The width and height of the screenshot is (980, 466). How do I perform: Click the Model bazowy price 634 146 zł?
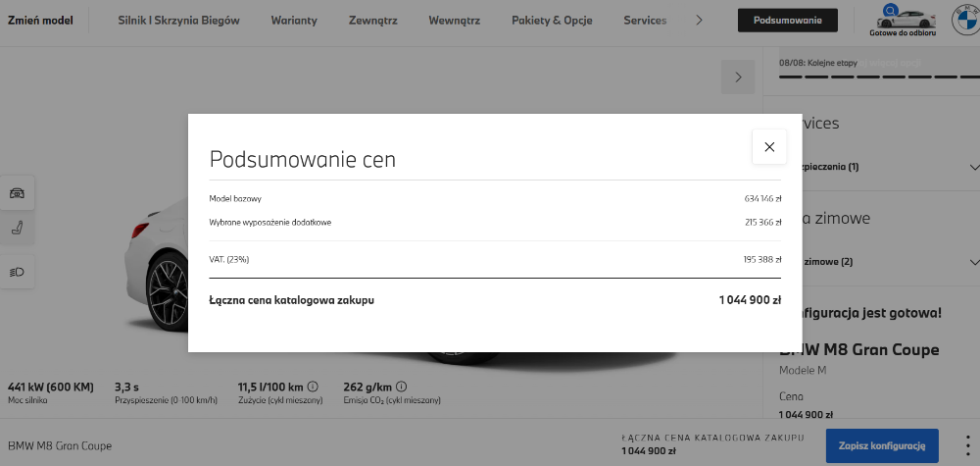click(762, 199)
